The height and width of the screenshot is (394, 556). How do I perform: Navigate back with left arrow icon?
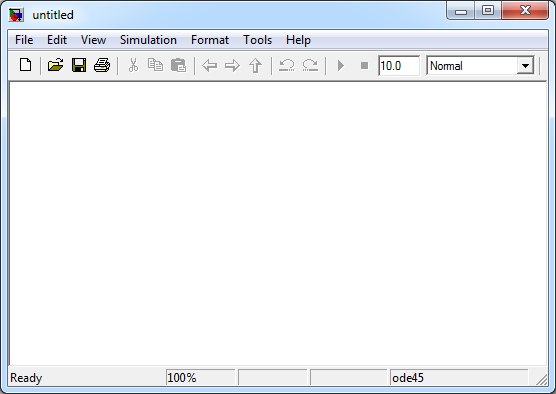pos(210,66)
